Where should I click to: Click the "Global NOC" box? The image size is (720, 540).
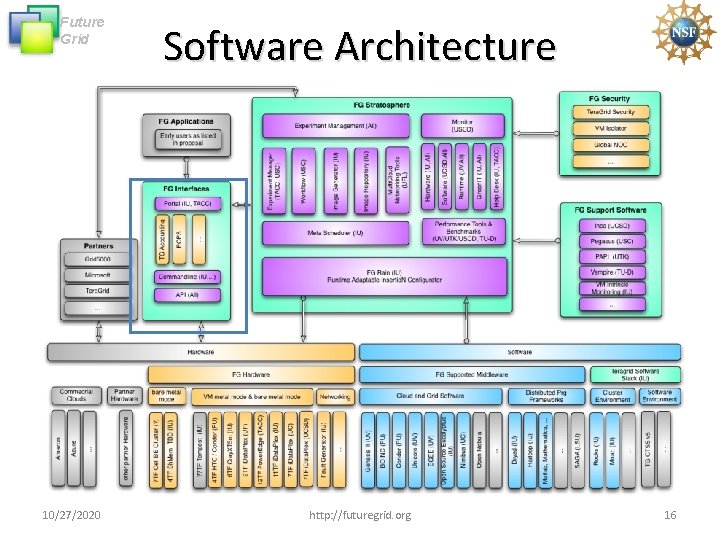[x=611, y=145]
